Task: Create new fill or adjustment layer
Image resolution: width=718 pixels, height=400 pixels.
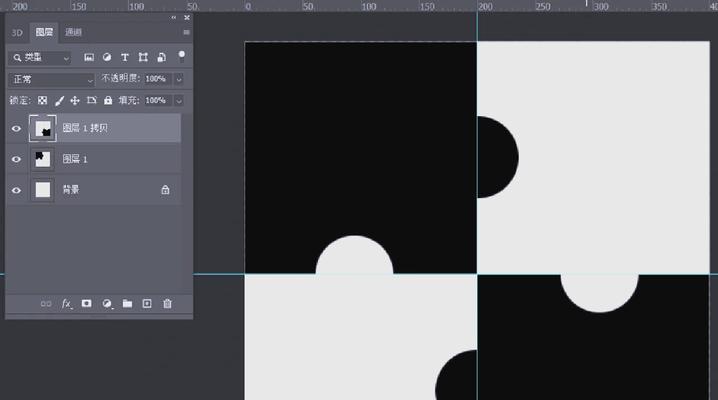Action: coord(107,304)
